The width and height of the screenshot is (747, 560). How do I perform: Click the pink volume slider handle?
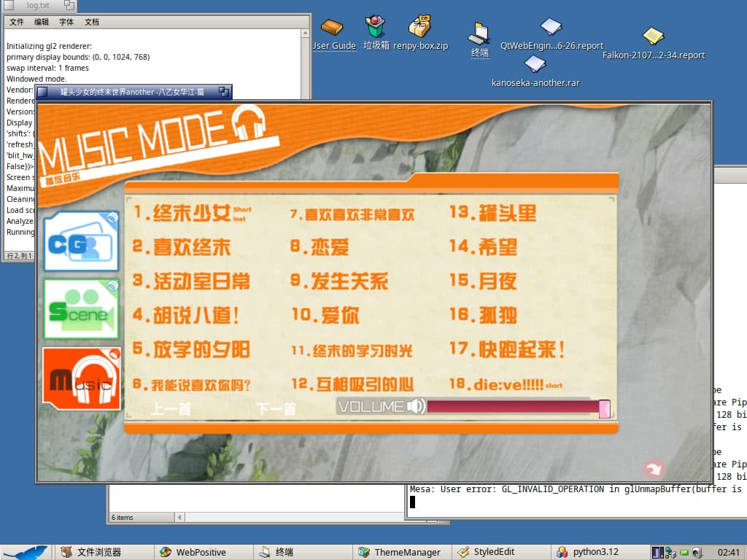pos(605,409)
